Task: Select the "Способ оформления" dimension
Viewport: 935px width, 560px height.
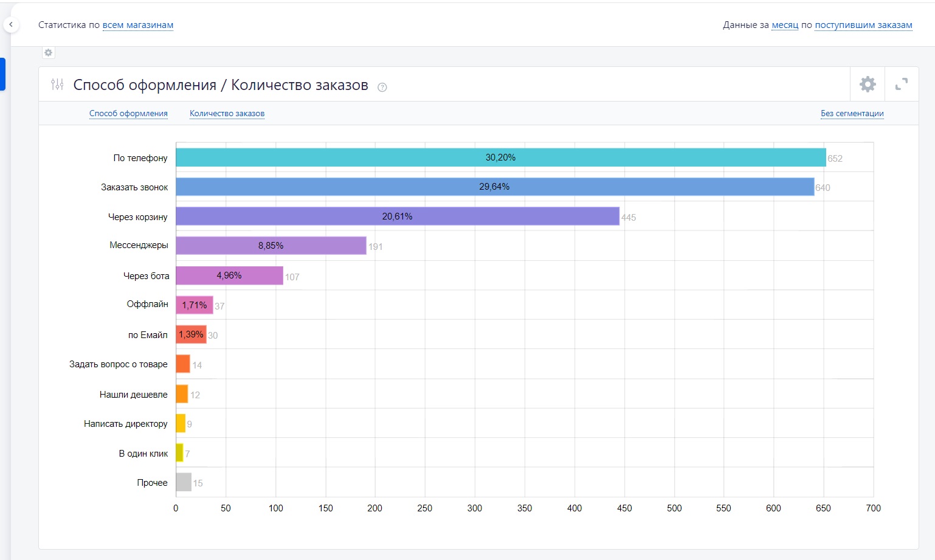Action: 128,113
